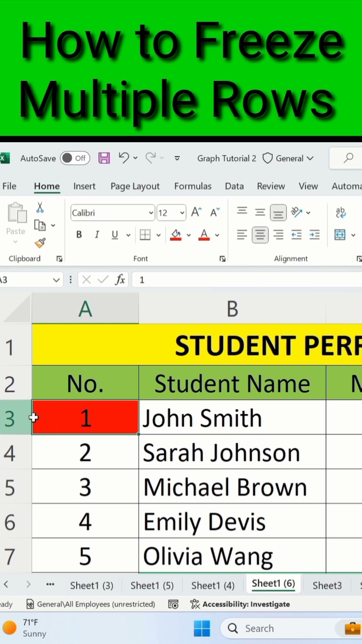Image resolution: width=362 pixels, height=644 pixels.
Task: Click the Orientation angle text icon
Action: tap(297, 212)
